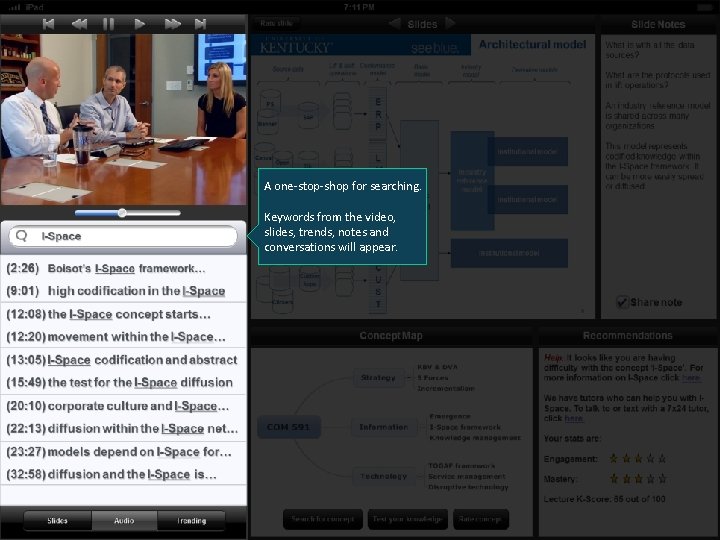Click 'Knowledge management' in concept map
The width and height of the screenshot is (720, 540).
point(475,438)
